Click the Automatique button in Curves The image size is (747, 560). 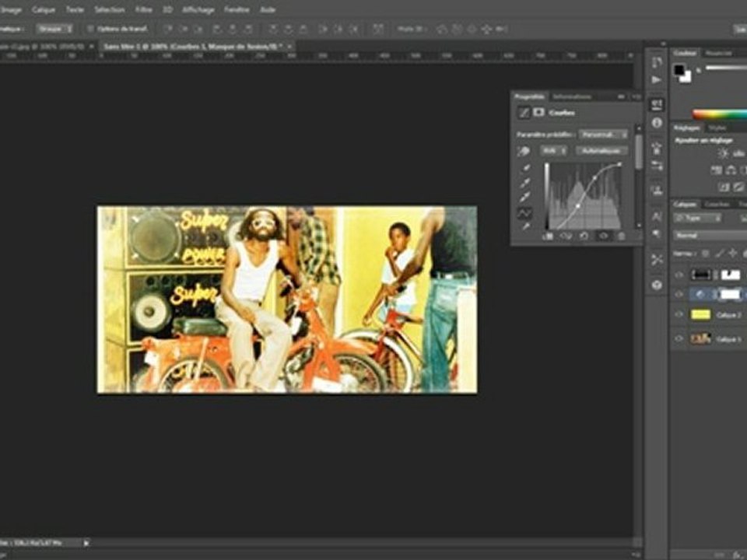(x=601, y=150)
